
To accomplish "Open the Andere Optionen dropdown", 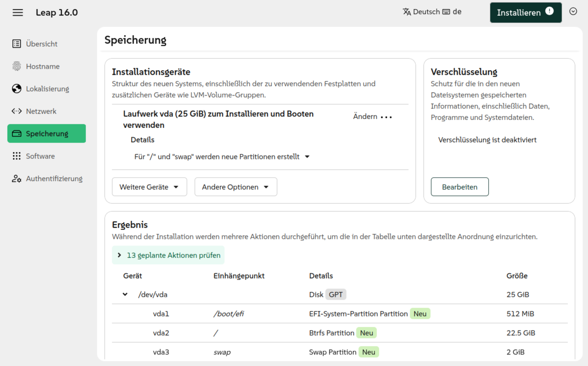I will pyautogui.click(x=235, y=187).
